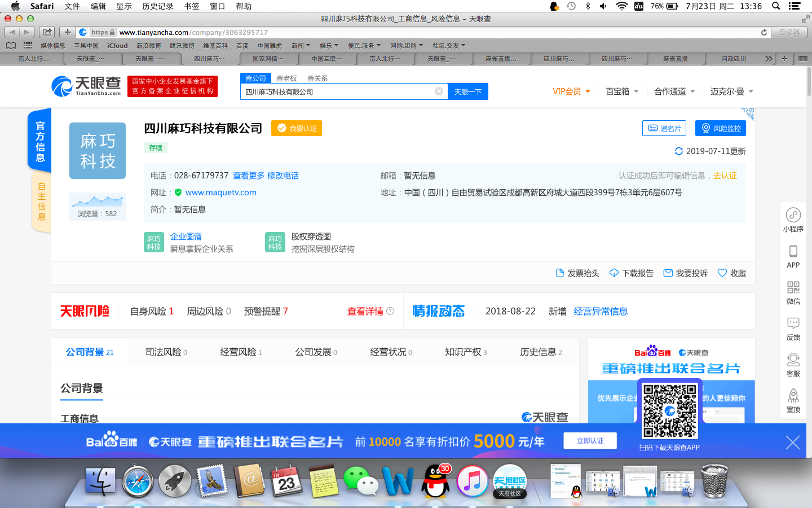Open the APP phone icon in sidebar
The height and width of the screenshot is (508, 812).
(x=793, y=251)
